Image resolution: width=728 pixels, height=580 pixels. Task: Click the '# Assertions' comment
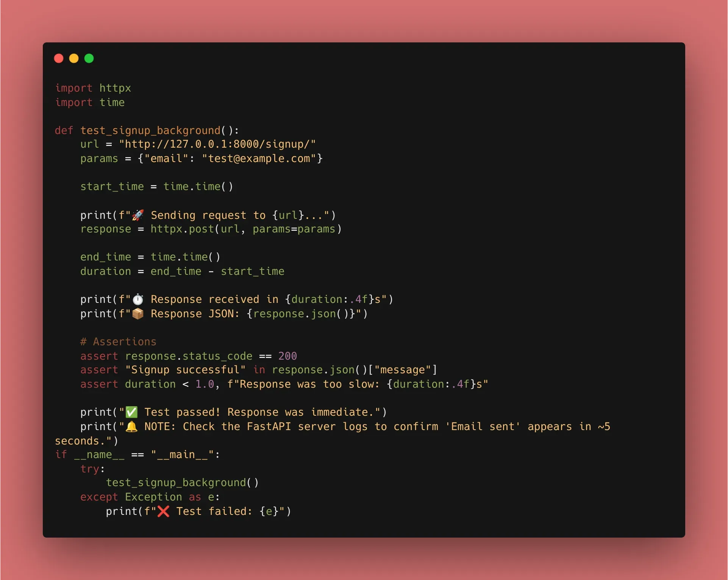[x=118, y=342]
